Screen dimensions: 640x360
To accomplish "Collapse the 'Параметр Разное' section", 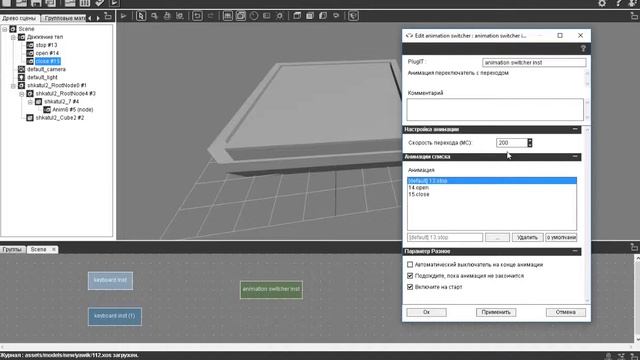I will tap(575, 251).
